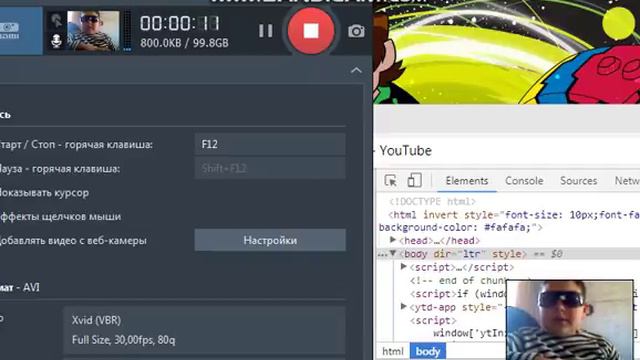Click the Xvid (VBR) video codec box

204,330
